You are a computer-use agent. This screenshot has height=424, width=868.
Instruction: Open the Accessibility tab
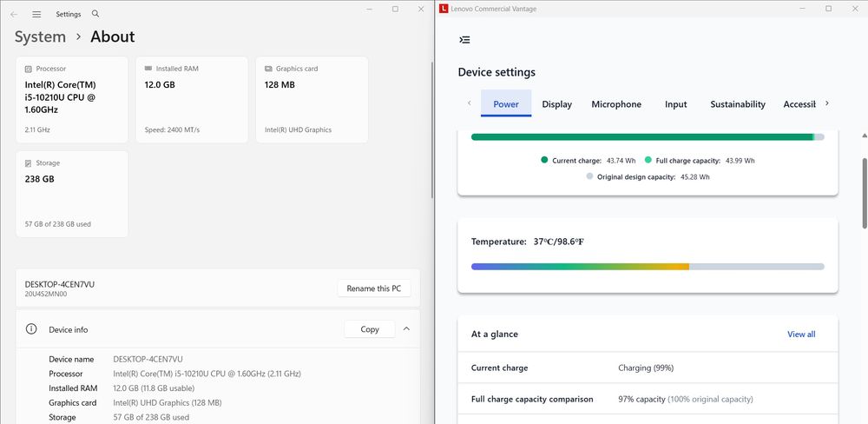pyautogui.click(x=800, y=103)
